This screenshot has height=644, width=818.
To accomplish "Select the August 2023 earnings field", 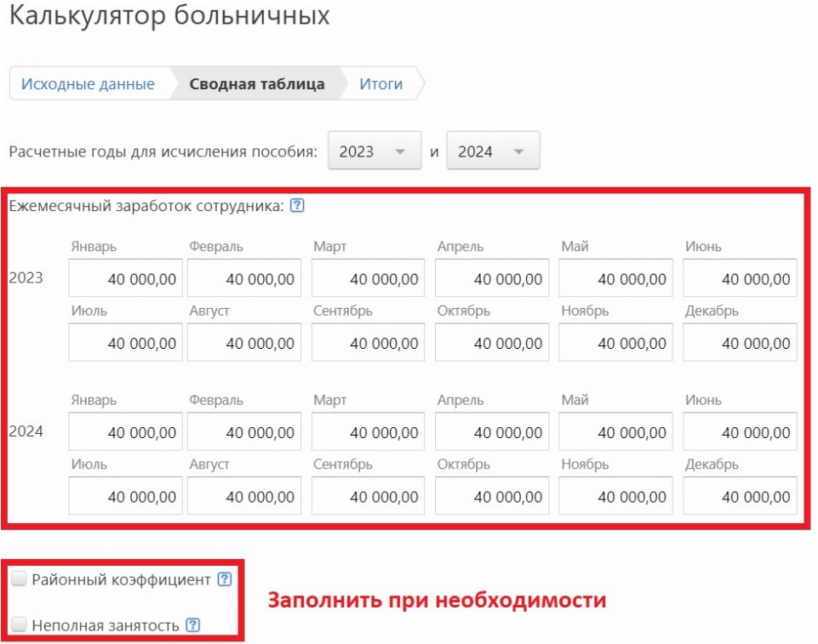I will (x=244, y=343).
